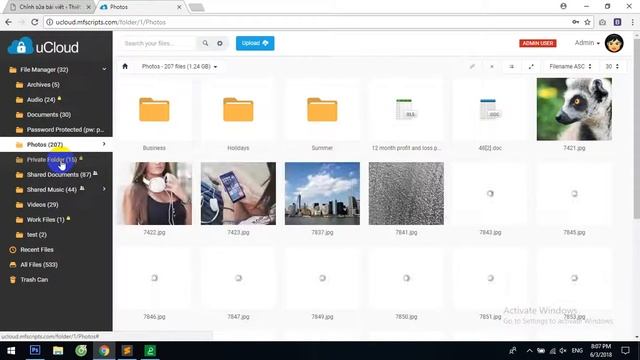Open the Audio (24) folder
Viewport: 640px width, 360px height.
click(x=41, y=100)
